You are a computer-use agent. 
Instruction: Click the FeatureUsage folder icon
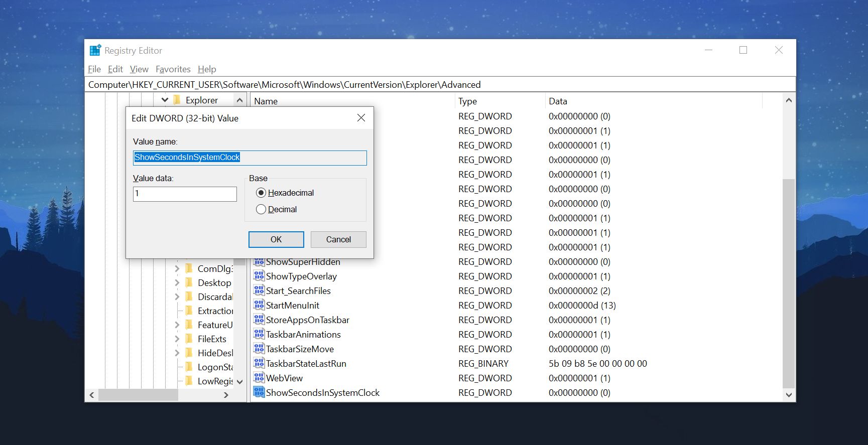pyautogui.click(x=189, y=325)
